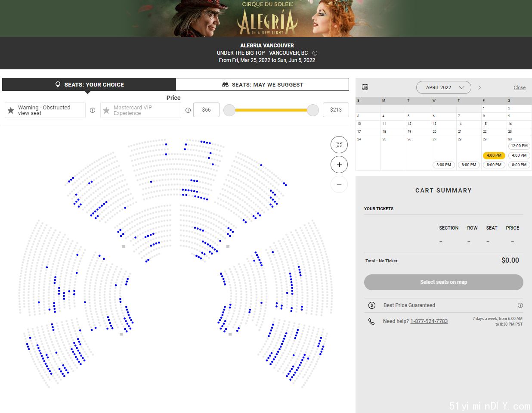Show info about obstructed view seats

pos(93,110)
